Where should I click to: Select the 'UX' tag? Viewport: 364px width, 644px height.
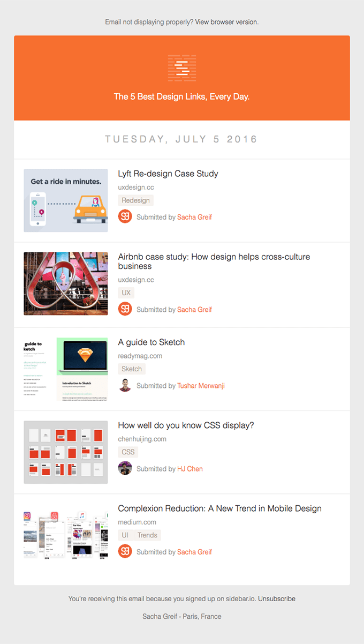click(126, 293)
